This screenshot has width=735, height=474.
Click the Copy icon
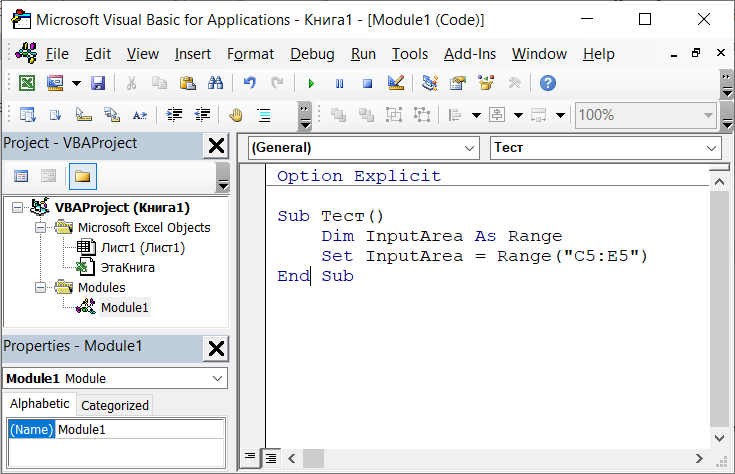point(159,83)
